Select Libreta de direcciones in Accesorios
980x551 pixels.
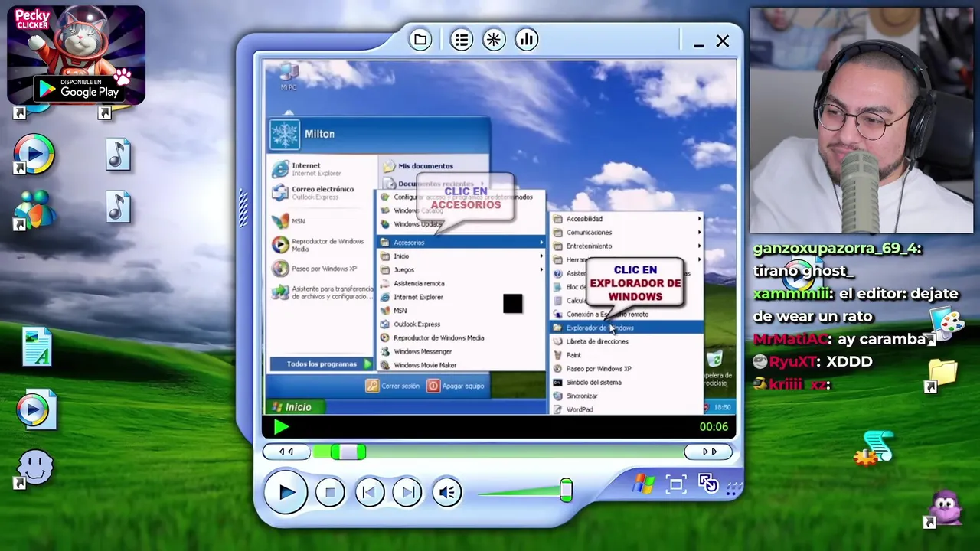[626, 342]
